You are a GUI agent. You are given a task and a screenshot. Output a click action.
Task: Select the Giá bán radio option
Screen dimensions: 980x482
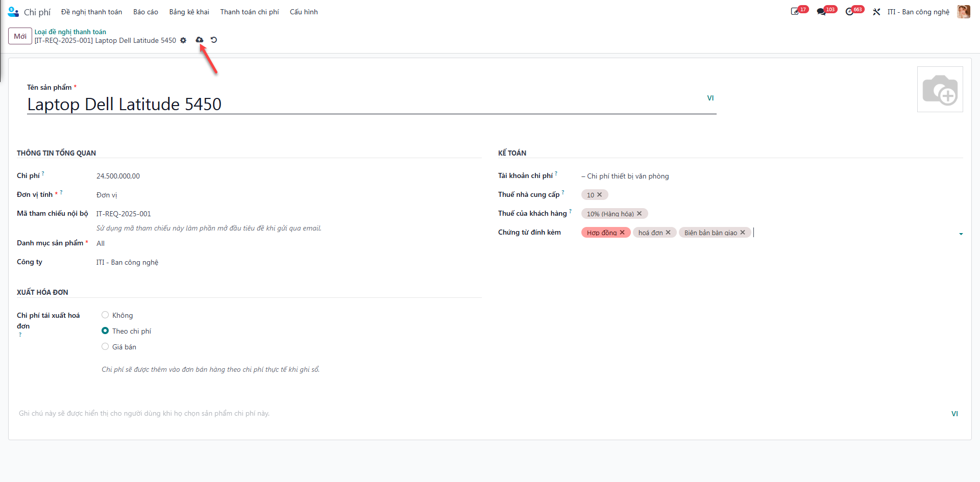click(x=105, y=347)
